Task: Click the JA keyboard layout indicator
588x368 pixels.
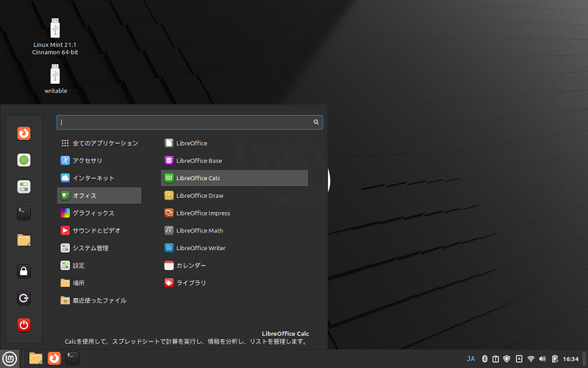Action: [470, 359]
